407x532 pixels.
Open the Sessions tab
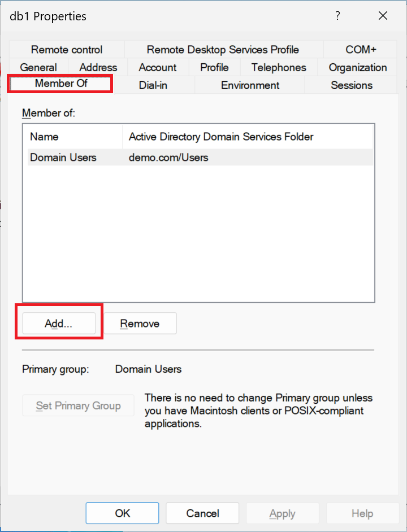[351, 85]
